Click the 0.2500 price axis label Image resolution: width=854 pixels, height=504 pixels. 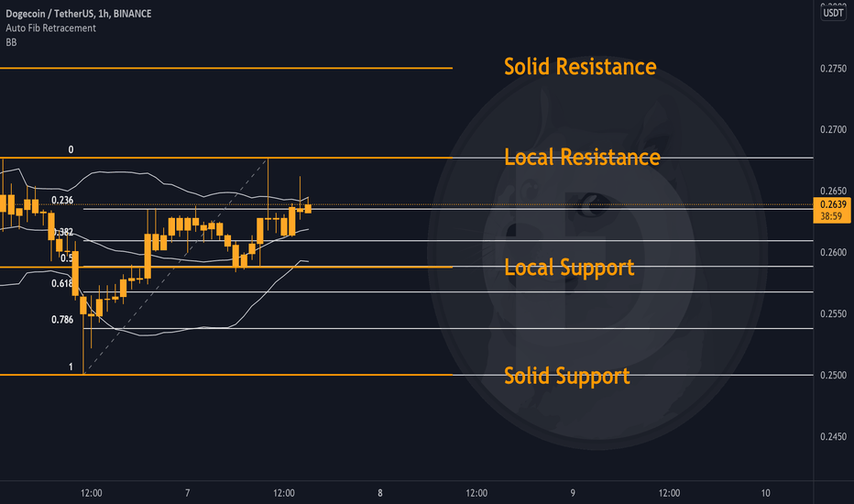coord(833,376)
